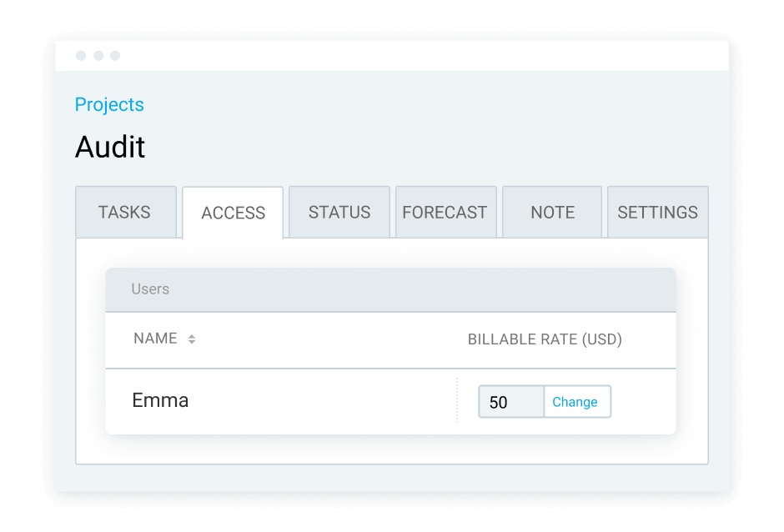Click the Users panel header
784x532 pixels.
[x=150, y=289]
